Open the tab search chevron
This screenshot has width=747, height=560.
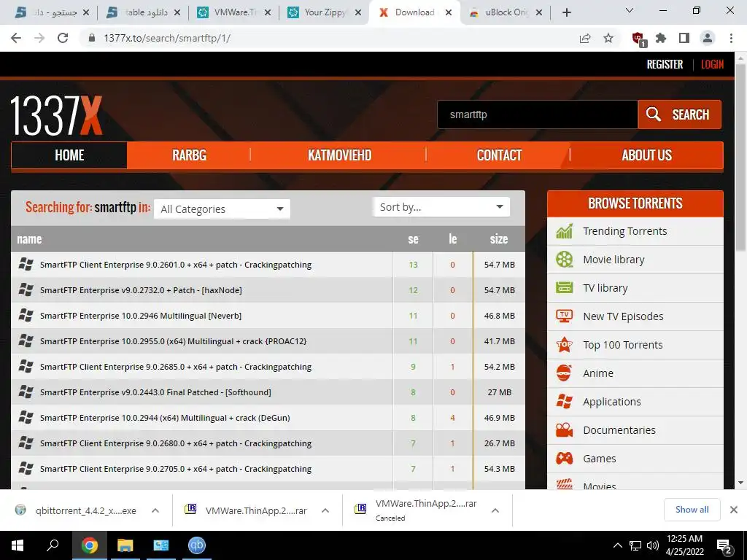(630, 10)
